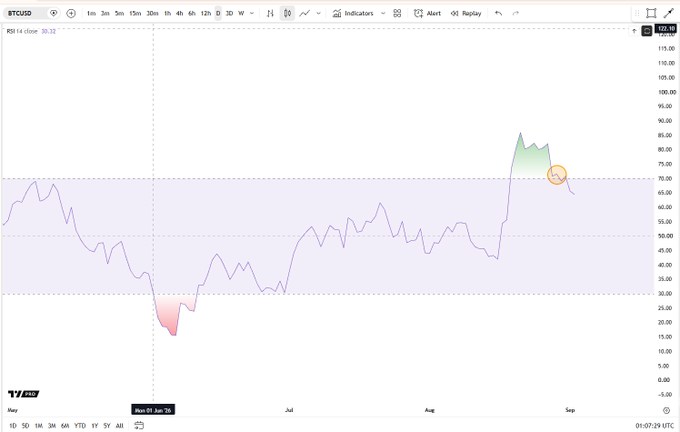Select the 15m timeframe
The image size is (680, 432).
point(135,13)
